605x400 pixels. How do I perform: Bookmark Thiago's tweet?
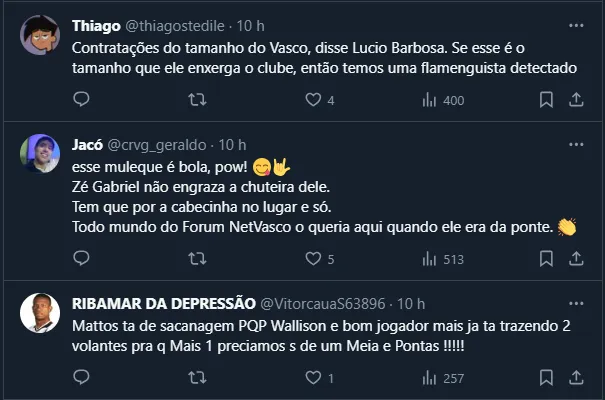click(x=546, y=100)
